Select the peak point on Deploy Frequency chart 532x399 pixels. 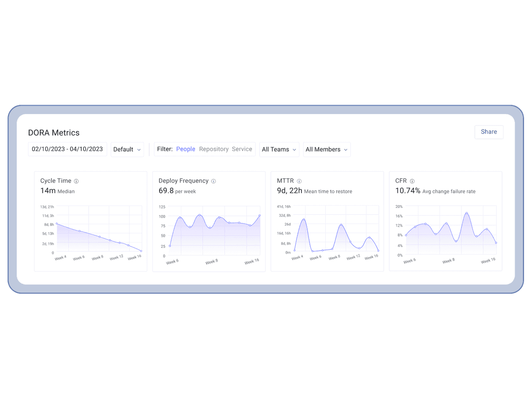click(199, 214)
